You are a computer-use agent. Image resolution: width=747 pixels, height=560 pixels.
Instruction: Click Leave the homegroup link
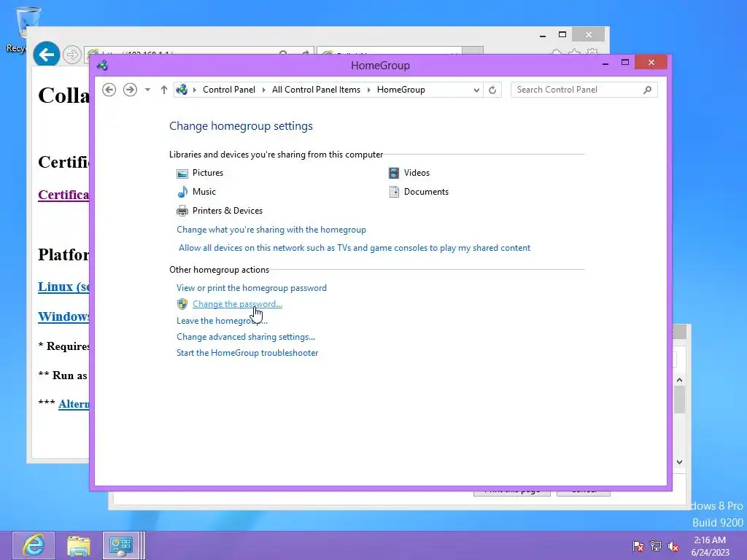coord(222,321)
